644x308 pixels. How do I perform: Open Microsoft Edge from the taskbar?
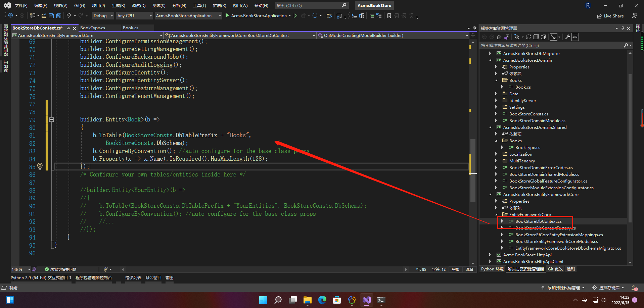pos(322,300)
